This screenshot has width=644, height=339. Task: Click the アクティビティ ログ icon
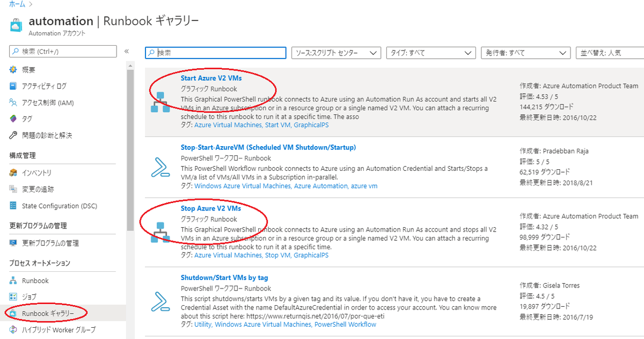pyautogui.click(x=13, y=86)
